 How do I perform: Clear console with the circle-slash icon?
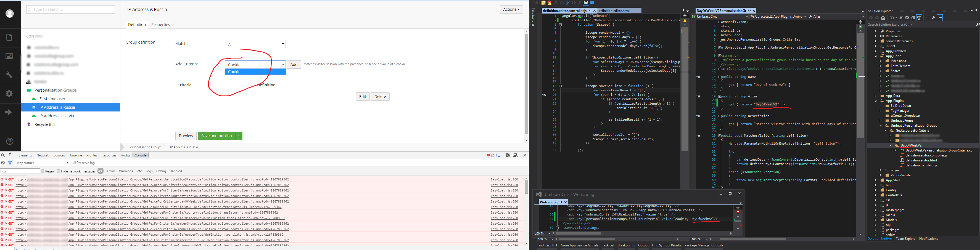coord(3,163)
